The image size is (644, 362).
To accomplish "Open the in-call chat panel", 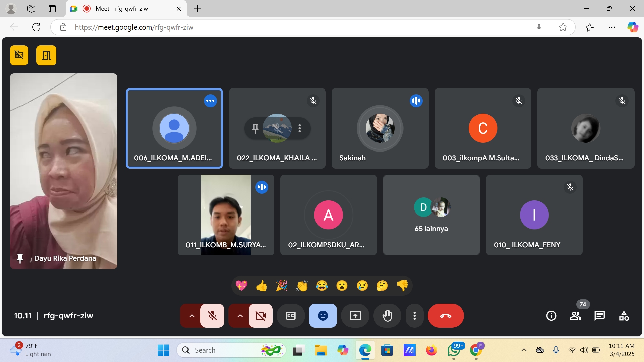I will 599,316.
